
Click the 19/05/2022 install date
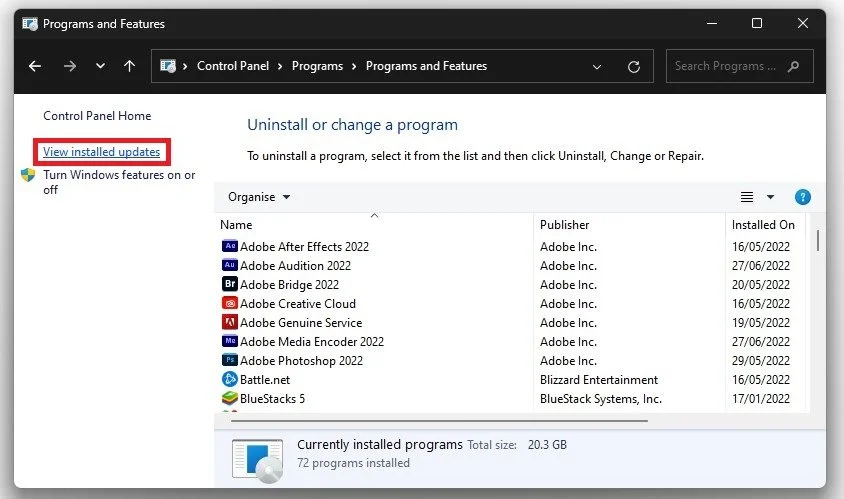[761, 323]
